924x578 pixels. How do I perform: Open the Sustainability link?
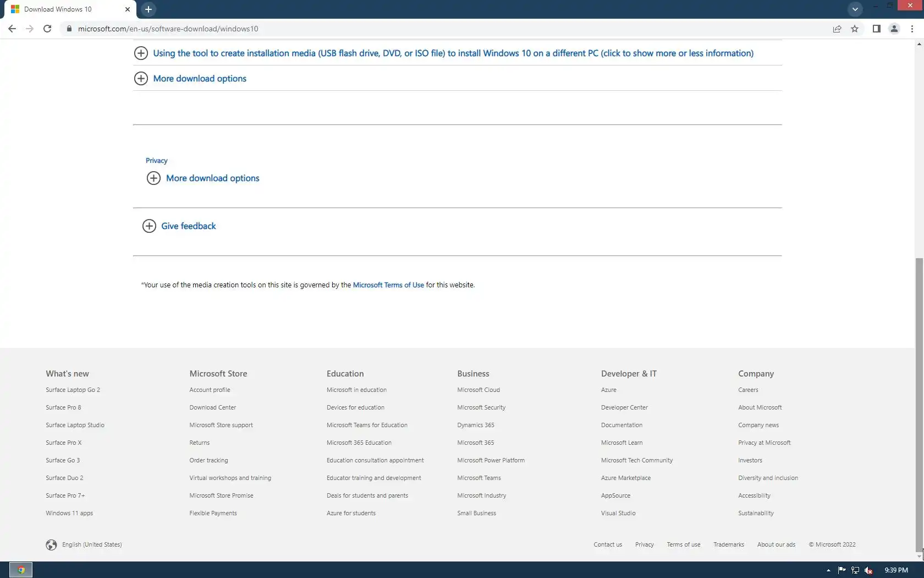(756, 514)
